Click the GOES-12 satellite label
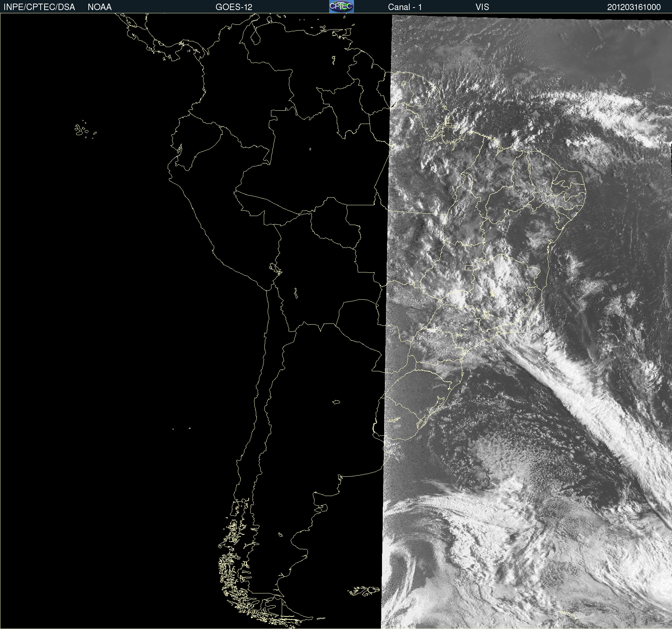The width and height of the screenshot is (672, 629). click(x=234, y=7)
